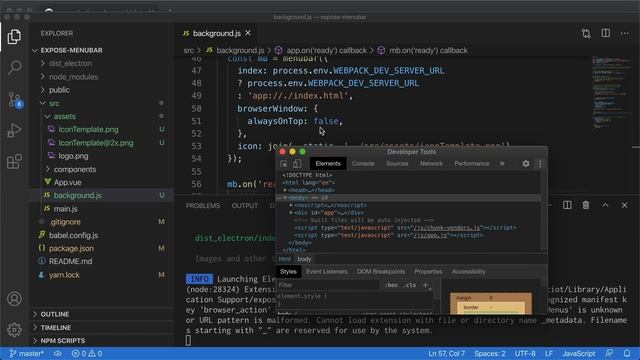Kill terminal with trash icon
640x360 pixels.
[586, 205]
